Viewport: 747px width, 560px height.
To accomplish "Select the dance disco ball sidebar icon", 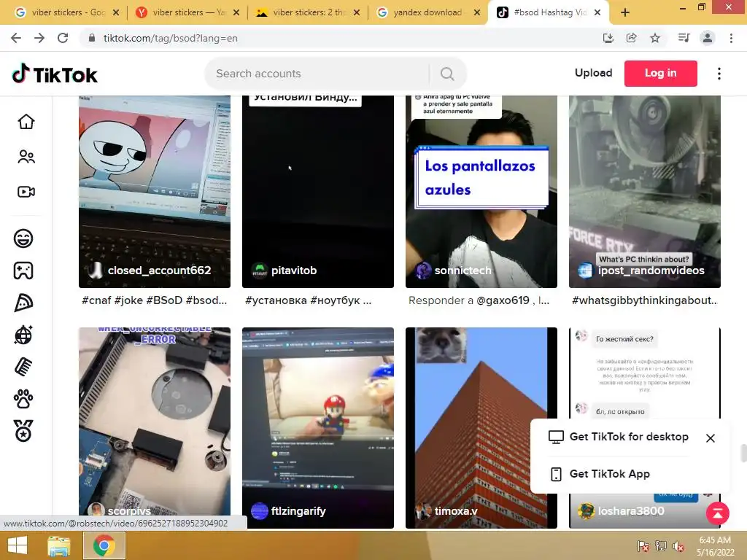I will [x=23, y=335].
